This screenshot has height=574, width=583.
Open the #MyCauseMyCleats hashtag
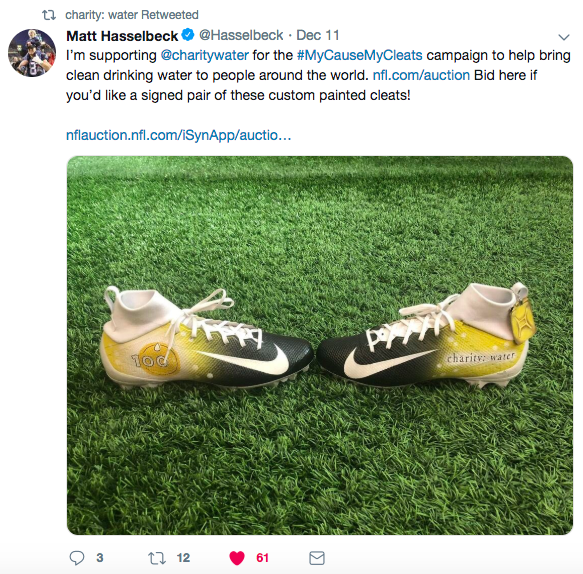tap(360, 55)
